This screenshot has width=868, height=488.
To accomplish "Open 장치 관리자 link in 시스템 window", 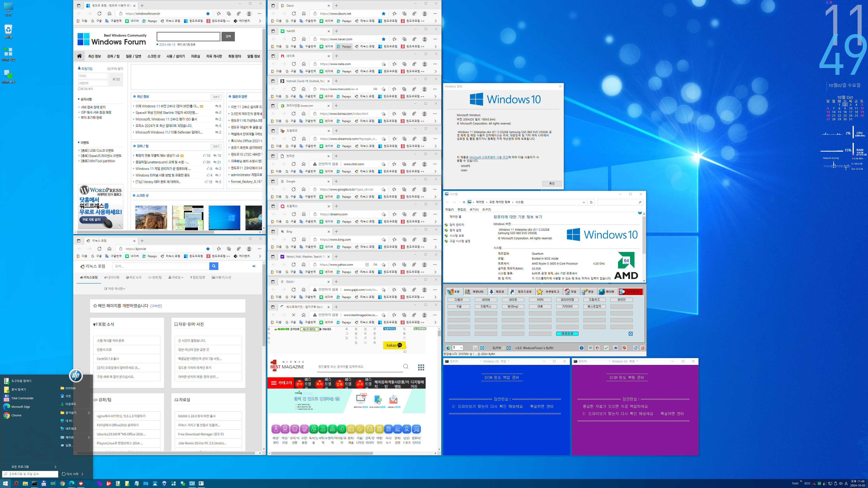I will pyautogui.click(x=457, y=225).
